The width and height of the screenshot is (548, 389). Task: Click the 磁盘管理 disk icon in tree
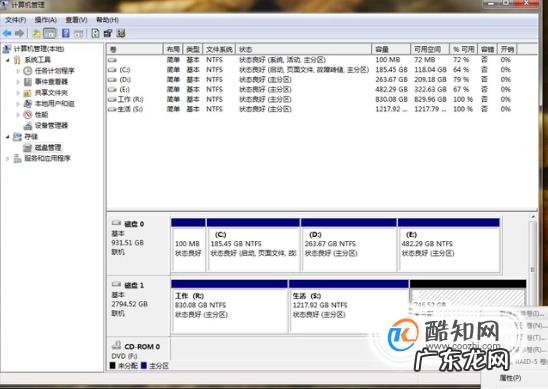click(28, 147)
